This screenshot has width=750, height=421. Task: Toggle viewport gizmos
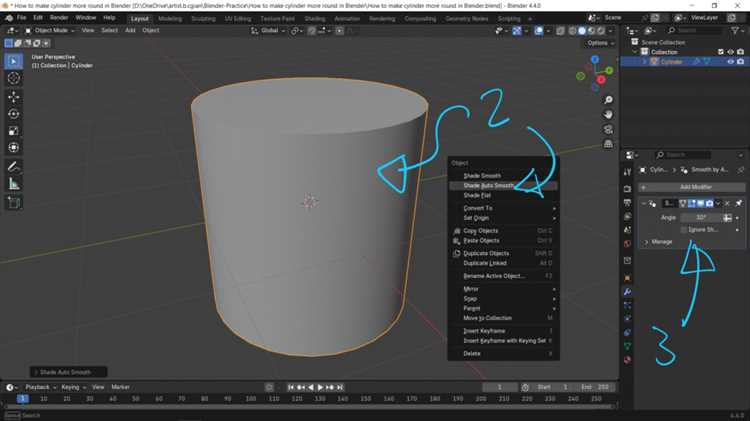click(517, 31)
